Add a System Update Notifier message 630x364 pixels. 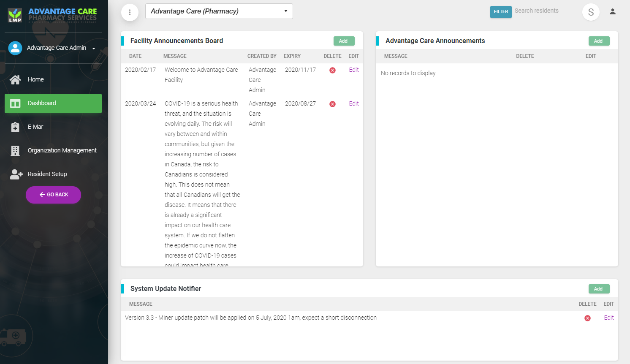tap(599, 289)
